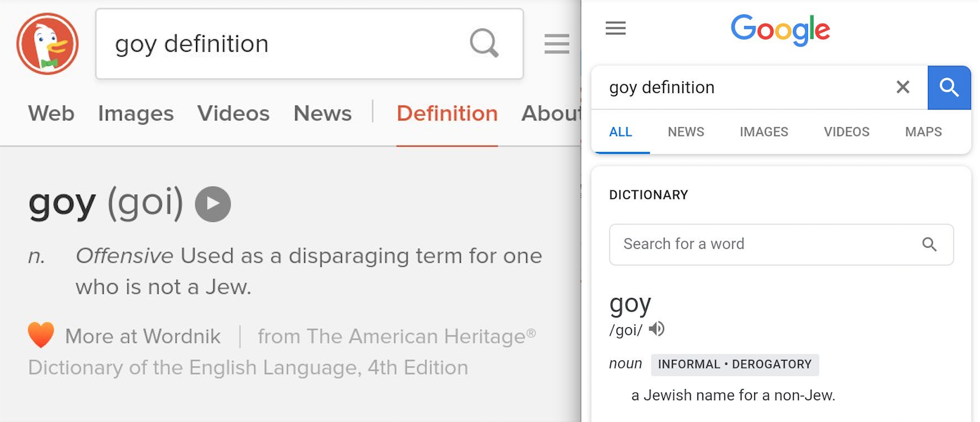This screenshot has height=422, width=980.
Task: Click the DuckDuckGo search magnifier icon
Action: point(485,43)
